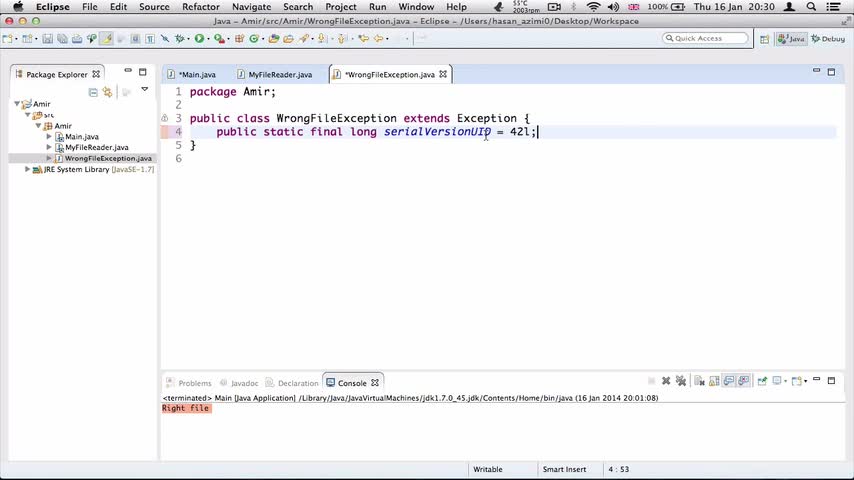Click the Print icon in toolbar
This screenshot has height=480, width=854.
click(x=77, y=38)
